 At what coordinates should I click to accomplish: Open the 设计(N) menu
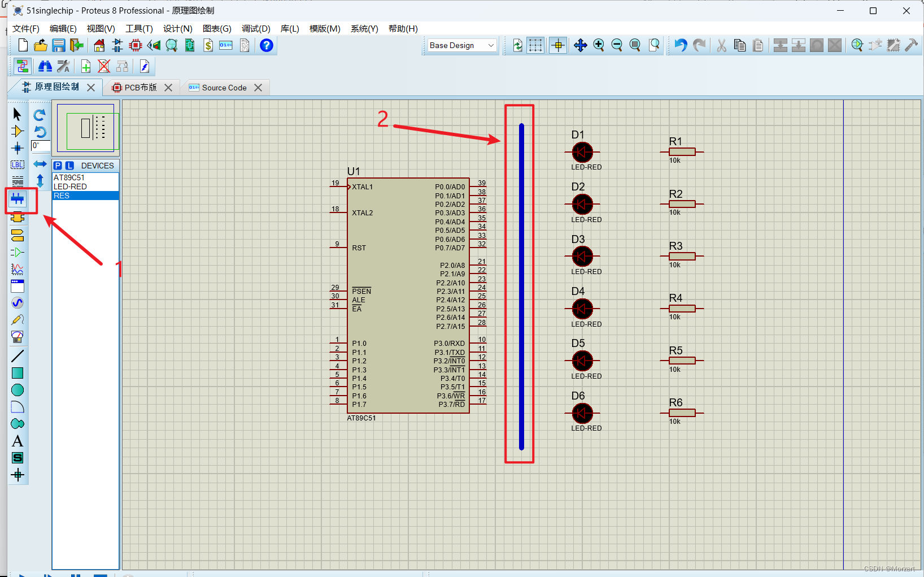click(x=178, y=28)
